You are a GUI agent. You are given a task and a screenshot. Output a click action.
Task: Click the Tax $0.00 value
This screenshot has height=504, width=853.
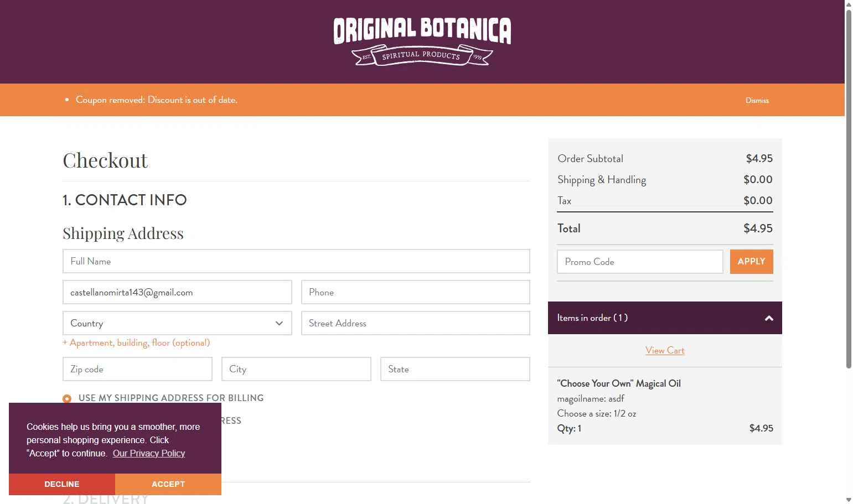pos(758,200)
